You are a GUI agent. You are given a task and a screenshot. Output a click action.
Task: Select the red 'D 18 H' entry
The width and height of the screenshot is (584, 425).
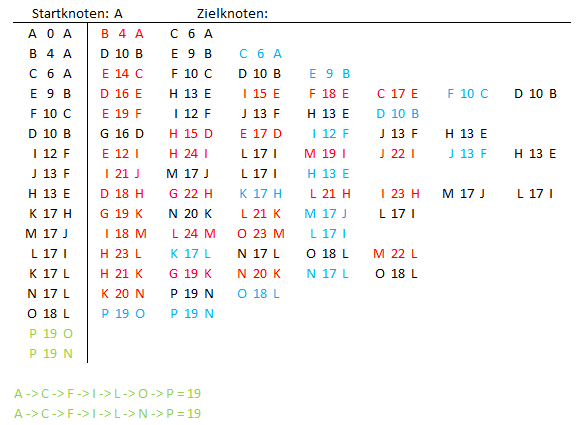(122, 194)
